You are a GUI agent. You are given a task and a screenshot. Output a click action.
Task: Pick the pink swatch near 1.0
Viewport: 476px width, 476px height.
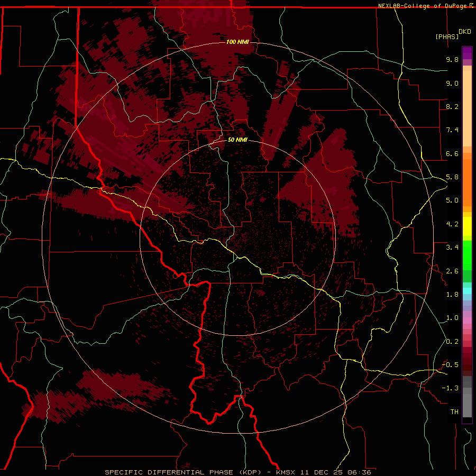[x=467, y=321]
